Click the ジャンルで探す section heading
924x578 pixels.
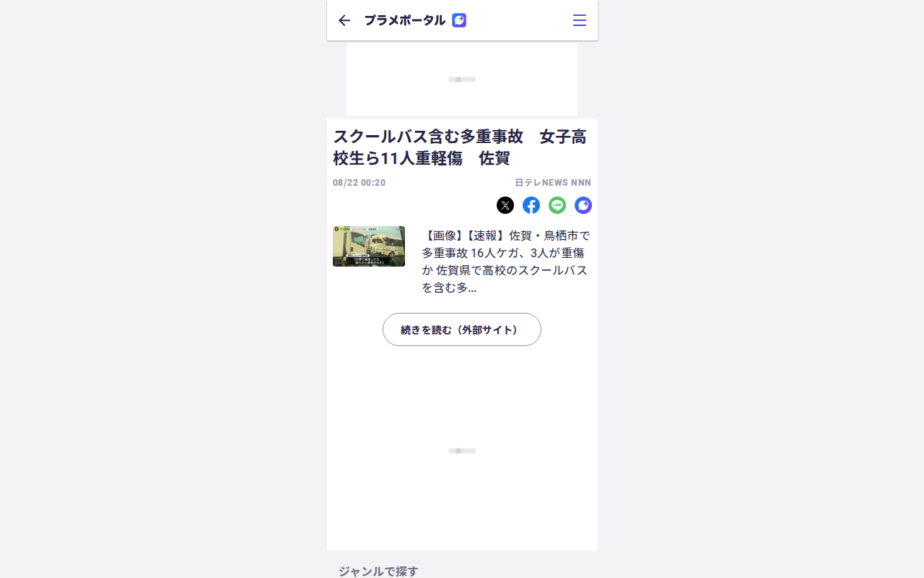pos(378,571)
